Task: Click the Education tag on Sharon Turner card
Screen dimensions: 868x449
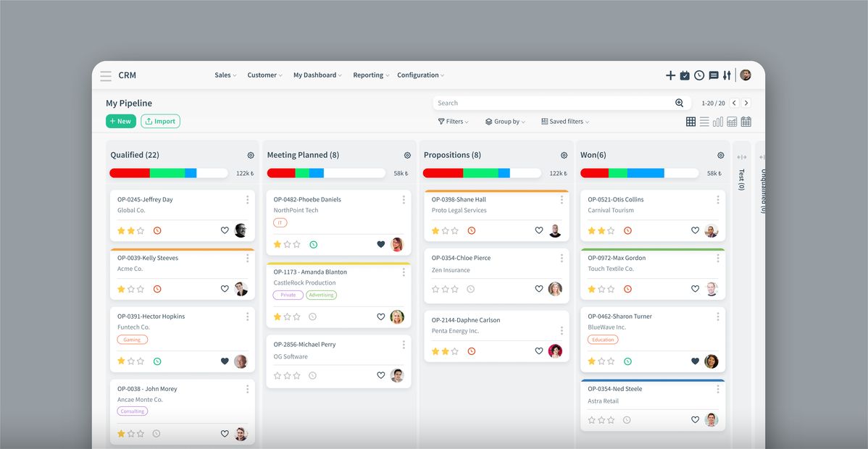Action: coord(603,340)
